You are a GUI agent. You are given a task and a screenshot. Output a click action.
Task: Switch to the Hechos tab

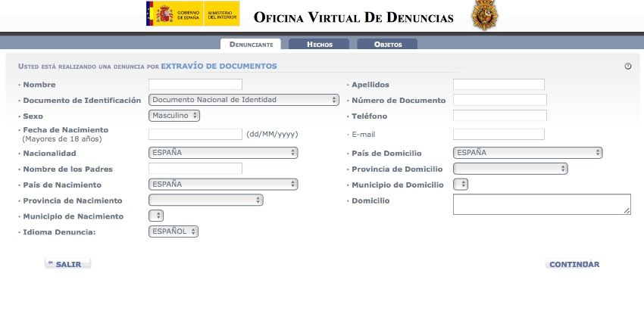click(319, 45)
